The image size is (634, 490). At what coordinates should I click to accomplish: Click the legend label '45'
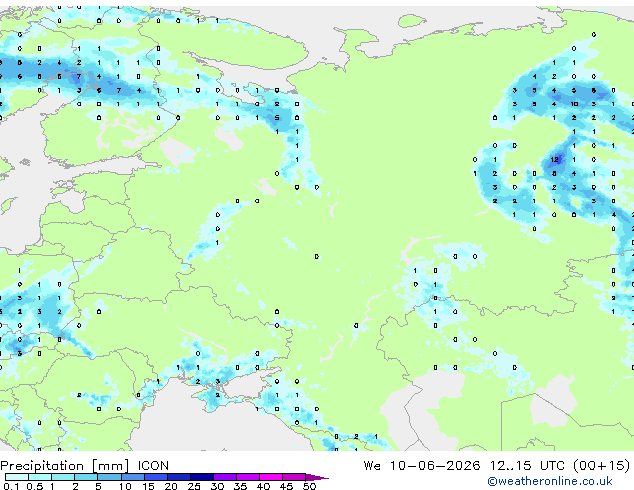click(286, 486)
